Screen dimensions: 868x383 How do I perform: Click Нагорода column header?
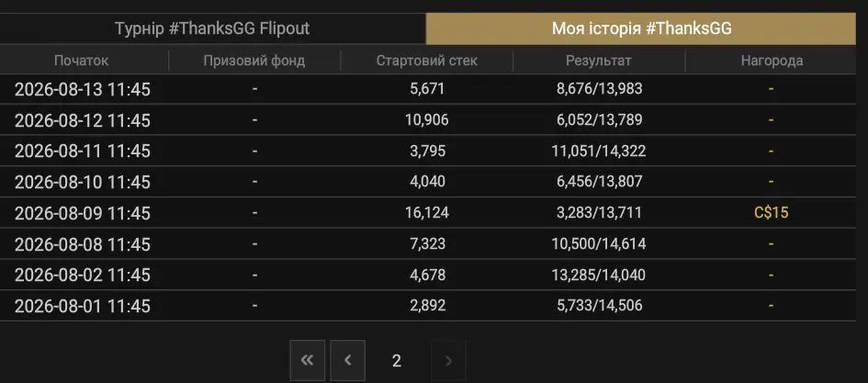click(772, 61)
